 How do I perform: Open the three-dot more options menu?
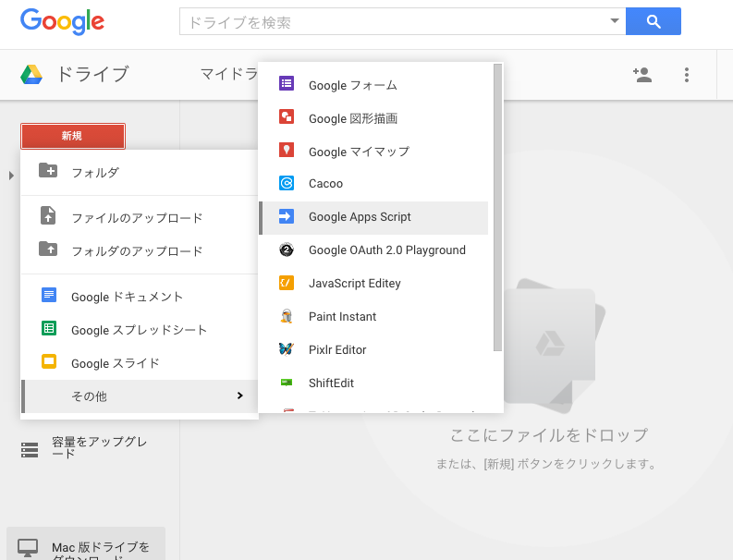pyautogui.click(x=687, y=75)
